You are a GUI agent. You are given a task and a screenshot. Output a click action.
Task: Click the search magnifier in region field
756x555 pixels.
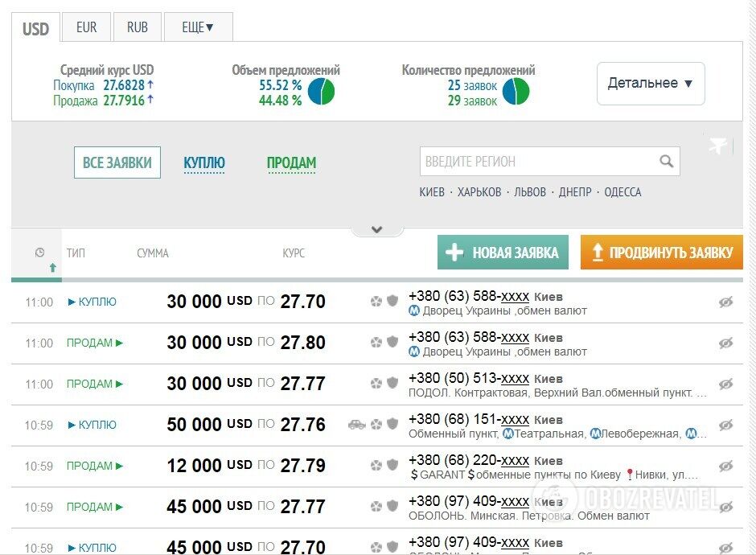[666, 162]
